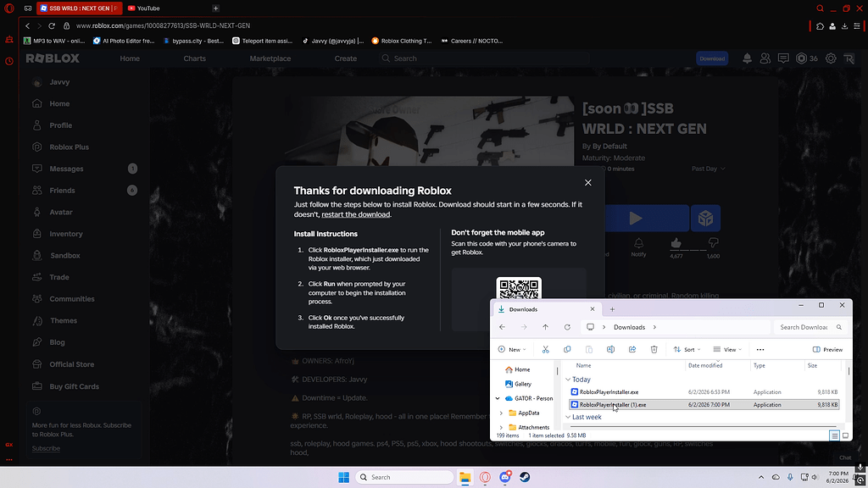Open Roblox notifications bell
The image size is (868, 488).
tap(747, 58)
